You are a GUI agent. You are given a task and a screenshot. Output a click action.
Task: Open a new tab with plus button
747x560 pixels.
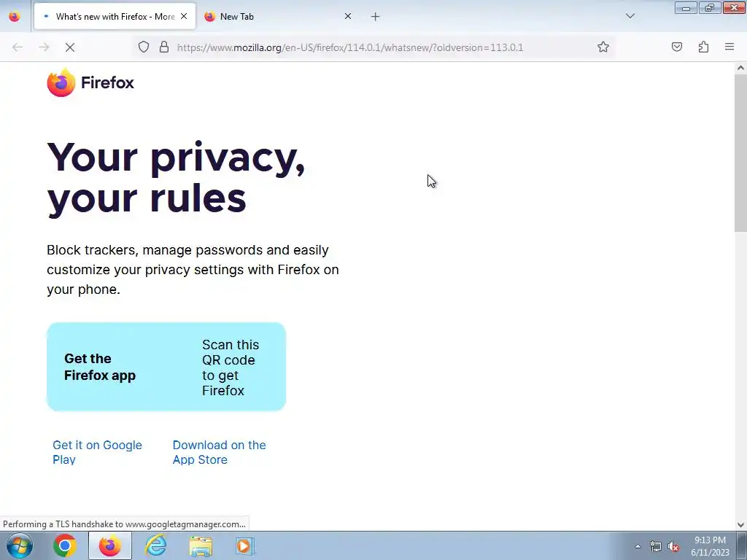pos(376,17)
